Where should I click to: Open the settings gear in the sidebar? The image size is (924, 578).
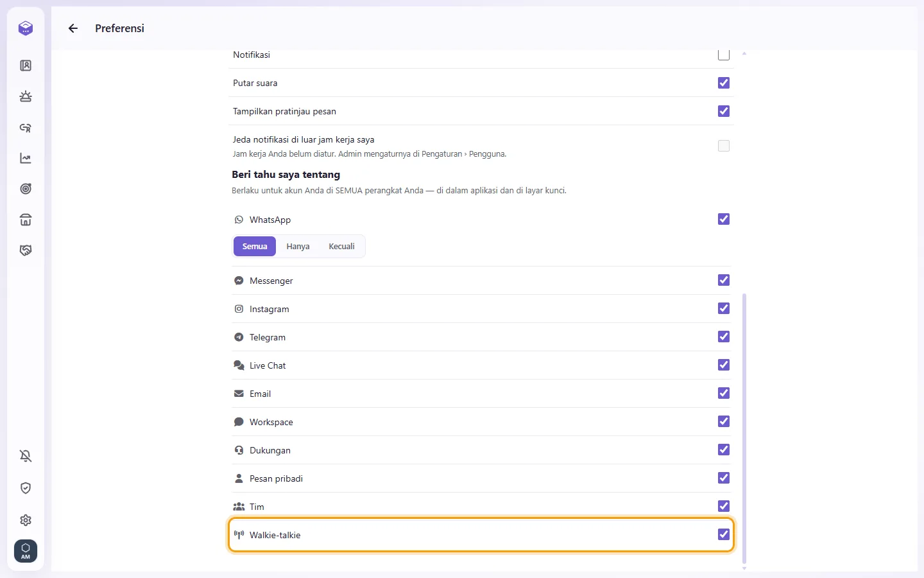pyautogui.click(x=26, y=520)
